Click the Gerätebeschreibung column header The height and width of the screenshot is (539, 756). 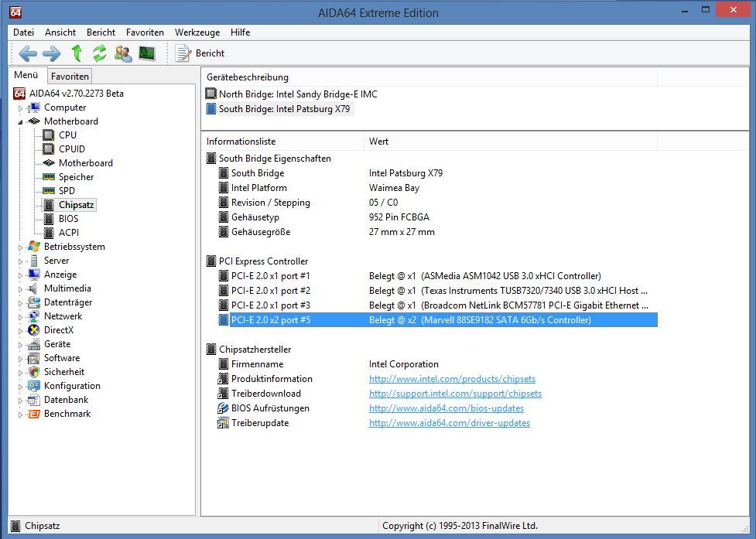pyautogui.click(x=429, y=77)
